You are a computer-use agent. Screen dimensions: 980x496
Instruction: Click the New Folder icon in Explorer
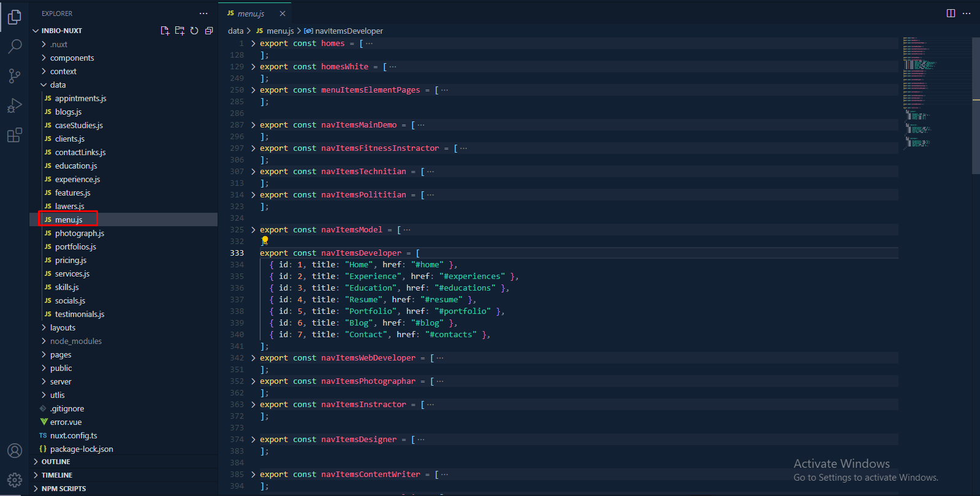(x=180, y=31)
